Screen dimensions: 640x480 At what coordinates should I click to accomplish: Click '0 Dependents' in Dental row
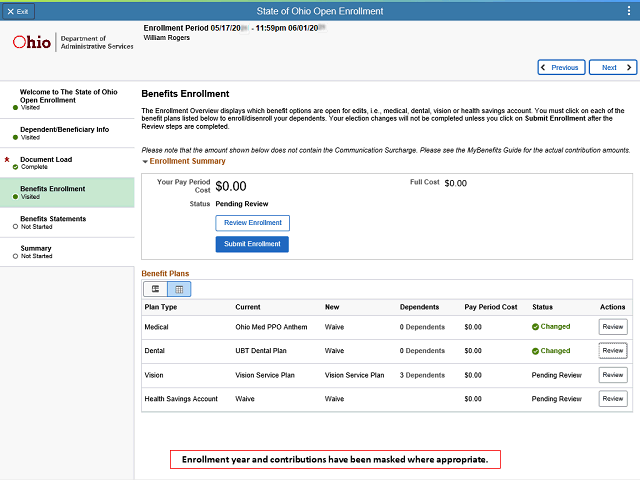[x=422, y=351]
